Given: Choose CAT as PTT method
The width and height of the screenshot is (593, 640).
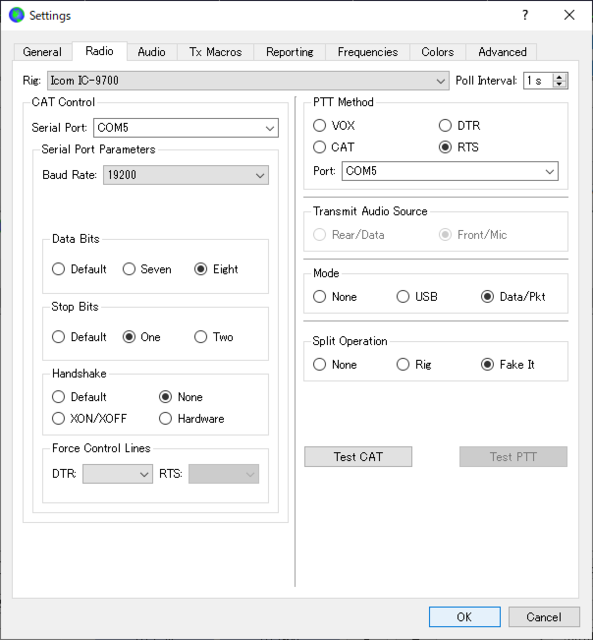Looking at the screenshot, I should (x=333, y=147).
